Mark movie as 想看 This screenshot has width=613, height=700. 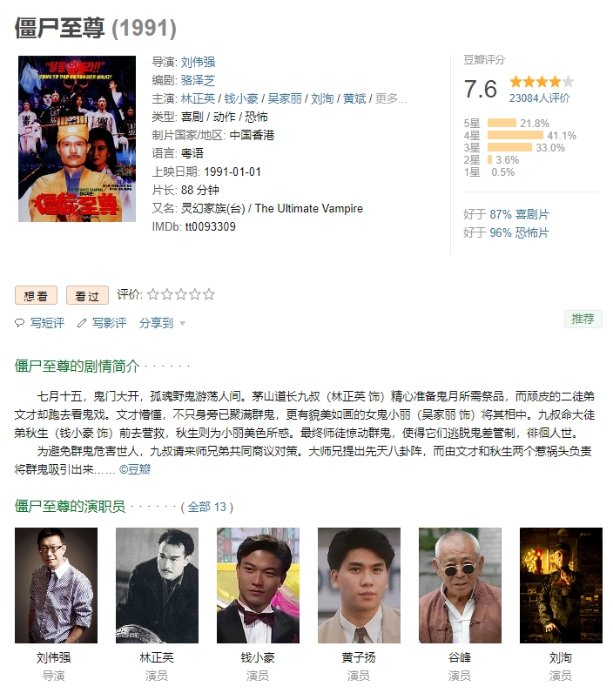(x=36, y=295)
